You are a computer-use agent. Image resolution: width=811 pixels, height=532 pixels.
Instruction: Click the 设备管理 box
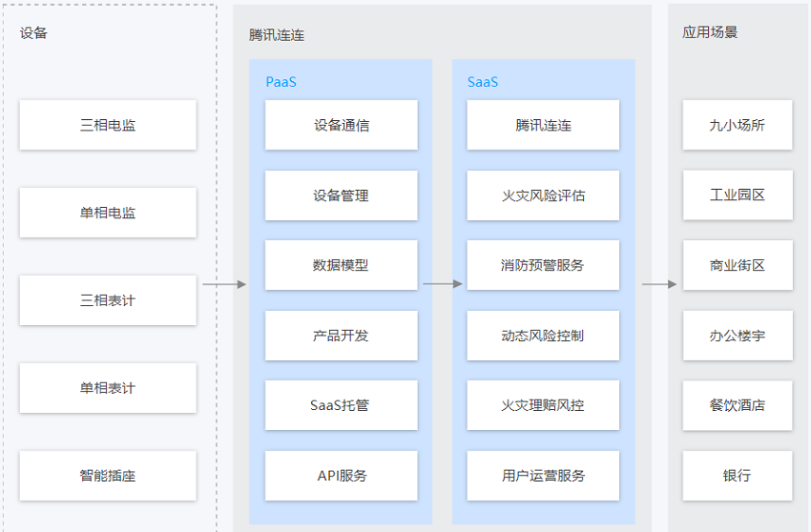pyautogui.click(x=342, y=195)
